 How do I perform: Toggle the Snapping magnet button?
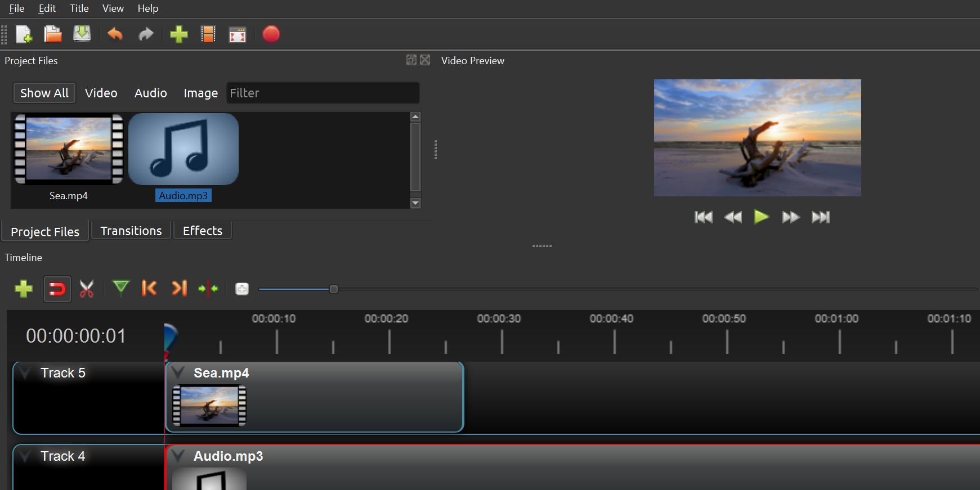pyautogui.click(x=57, y=289)
